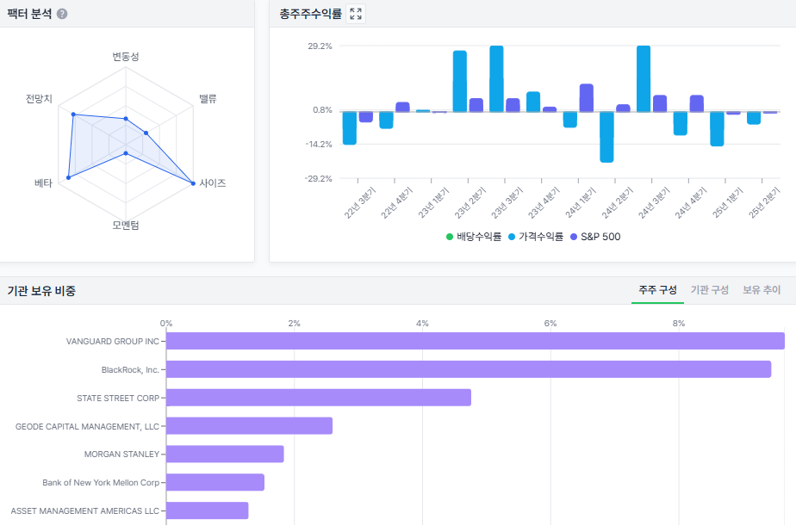
Task: Switch to the 기관 구성 tab
Action: [x=709, y=290]
